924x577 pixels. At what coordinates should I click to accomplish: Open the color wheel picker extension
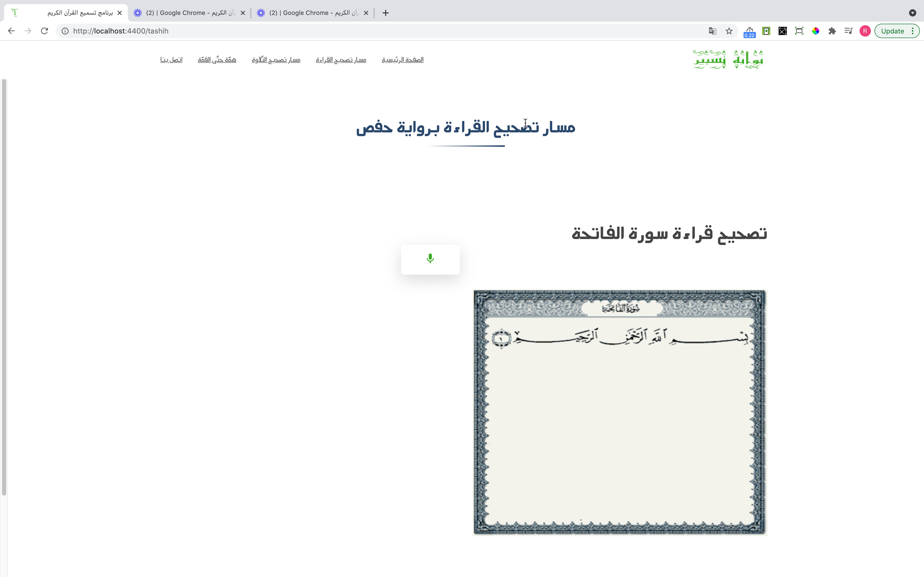click(815, 31)
